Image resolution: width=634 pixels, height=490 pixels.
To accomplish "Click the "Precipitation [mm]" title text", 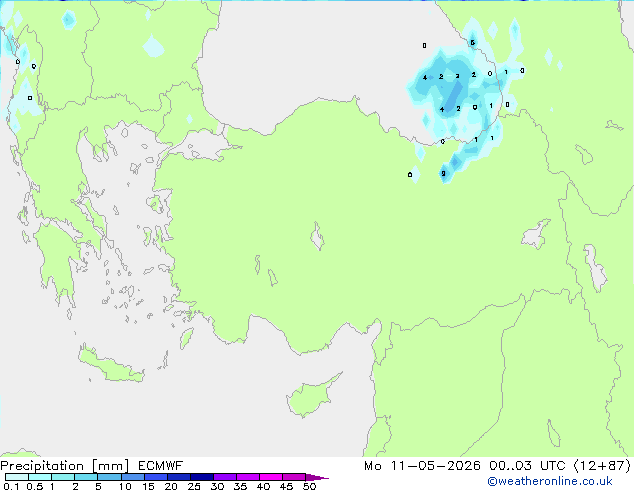I will coord(64,466).
